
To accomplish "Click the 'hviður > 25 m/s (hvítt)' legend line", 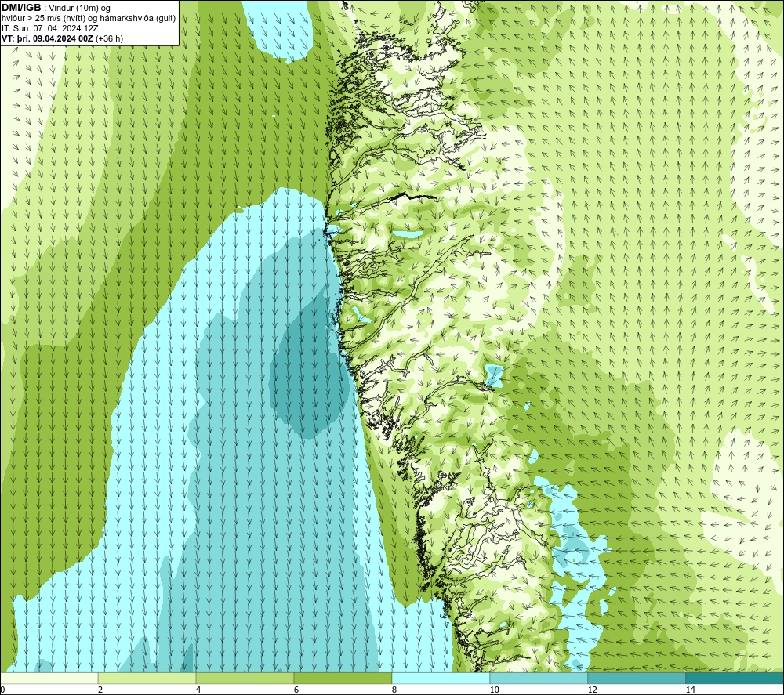I will coord(44,19).
